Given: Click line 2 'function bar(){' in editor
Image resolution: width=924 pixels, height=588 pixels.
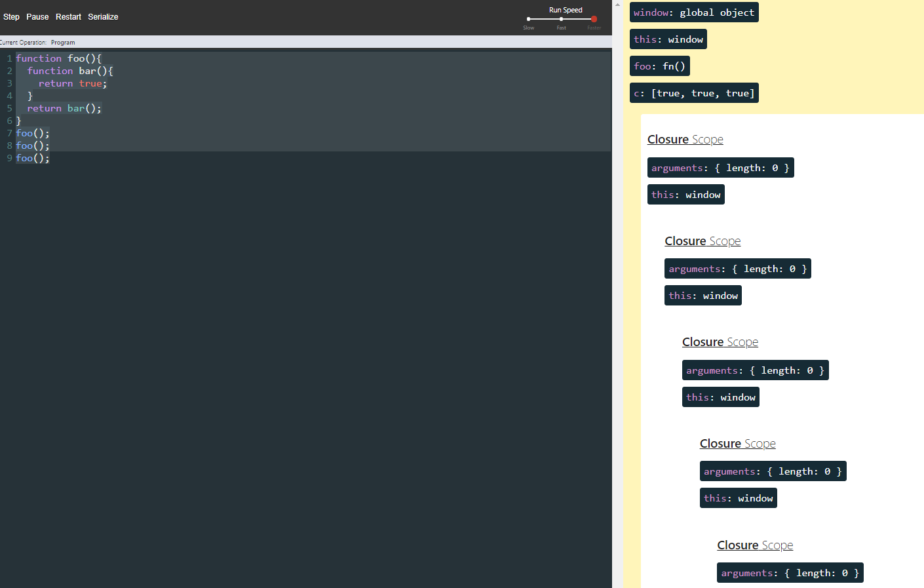Looking at the screenshot, I should point(70,71).
